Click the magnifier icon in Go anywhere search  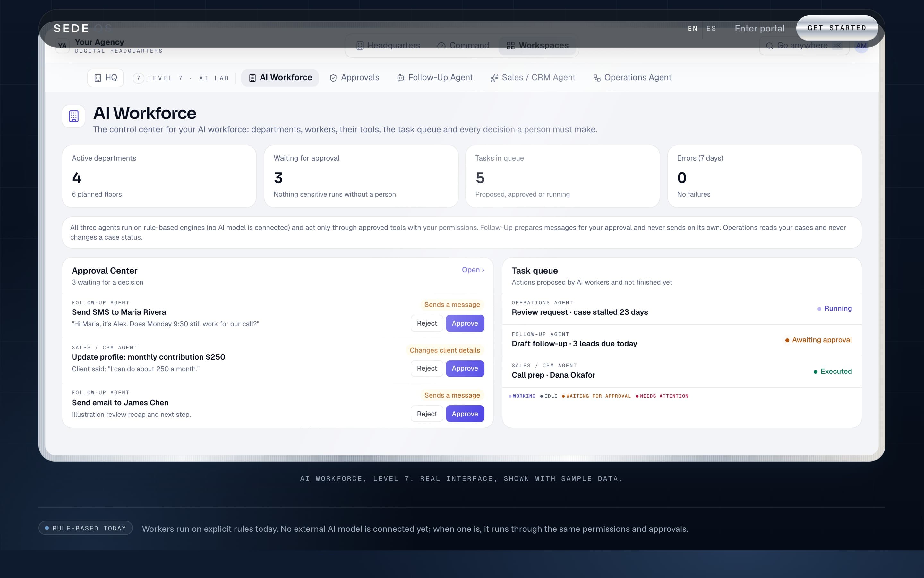click(770, 46)
